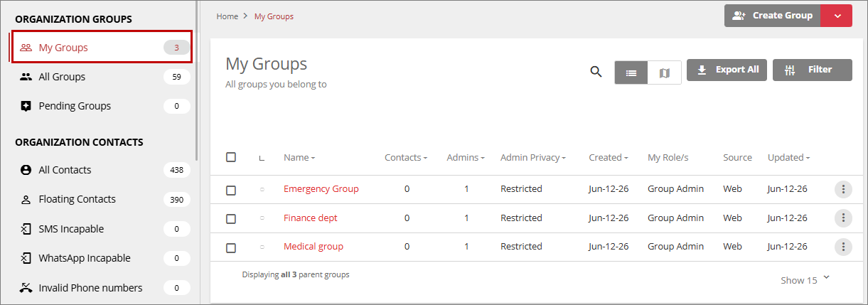Click the All Contacts person icon
868x305 pixels.
tap(26, 170)
